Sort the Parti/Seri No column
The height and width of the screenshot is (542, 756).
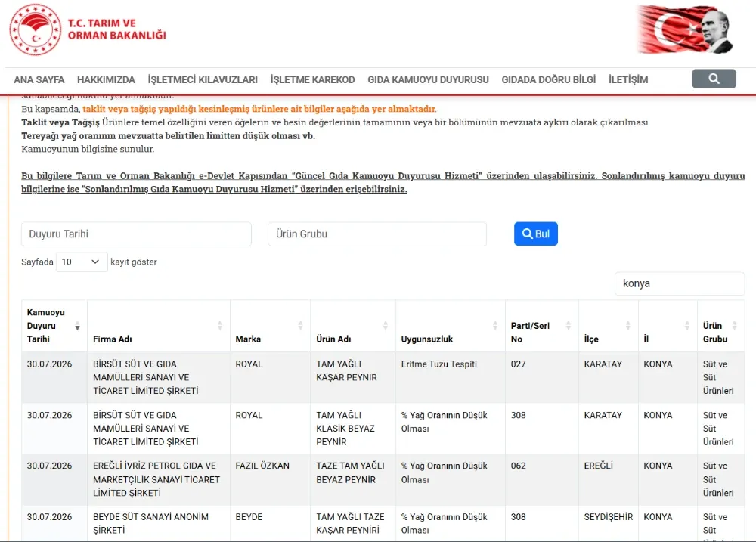568,326
